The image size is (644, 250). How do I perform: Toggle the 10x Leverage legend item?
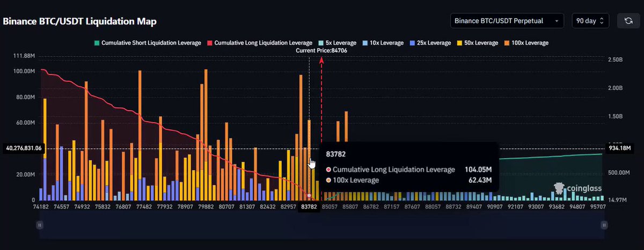(x=383, y=42)
